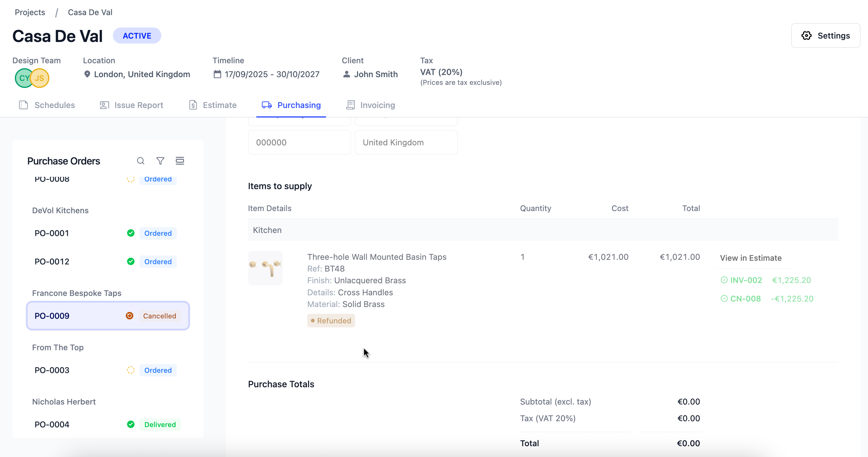868x457 pixels.
Task: Select purchase order PO-0012
Action: click(108, 262)
